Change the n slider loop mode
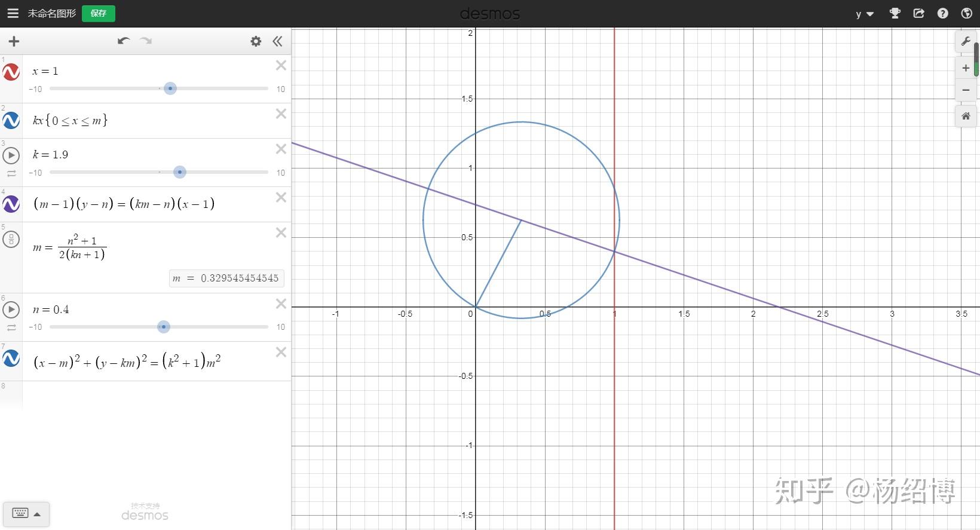980x530 pixels. pos(11,327)
